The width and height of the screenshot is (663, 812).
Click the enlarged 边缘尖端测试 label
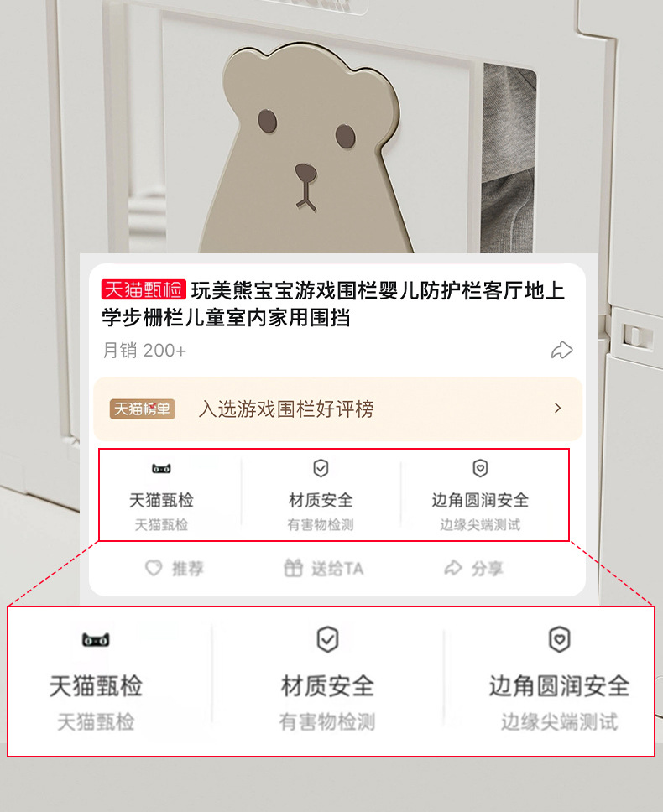tap(560, 722)
